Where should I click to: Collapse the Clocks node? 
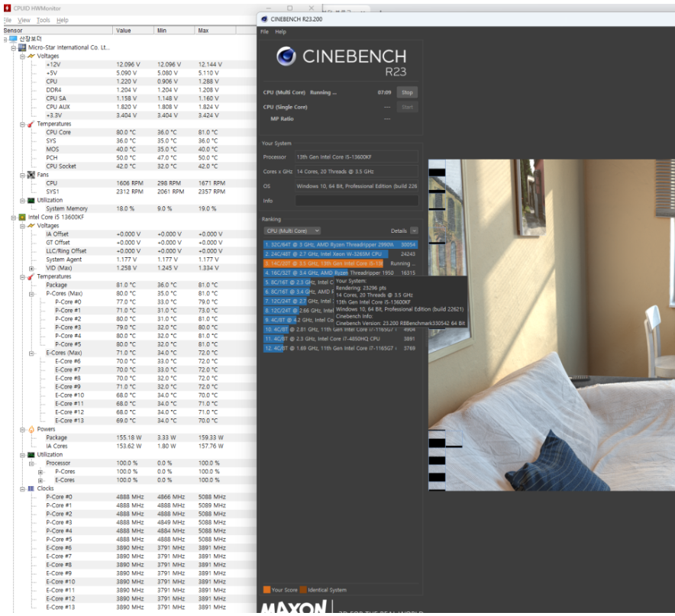pos(22,489)
